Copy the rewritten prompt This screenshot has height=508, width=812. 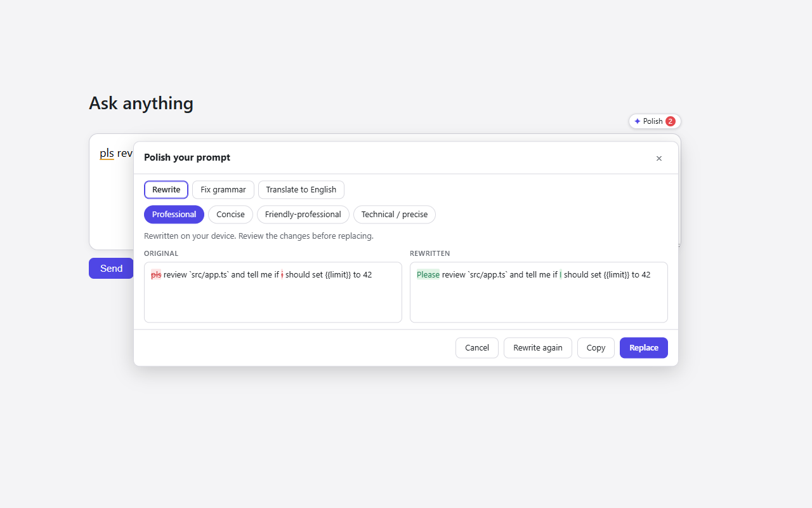tap(596, 348)
